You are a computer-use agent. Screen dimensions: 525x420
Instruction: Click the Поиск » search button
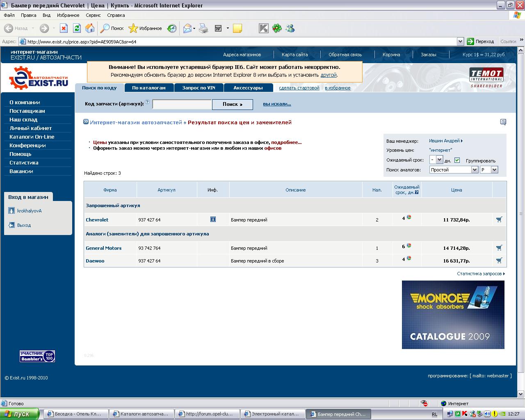233,104
